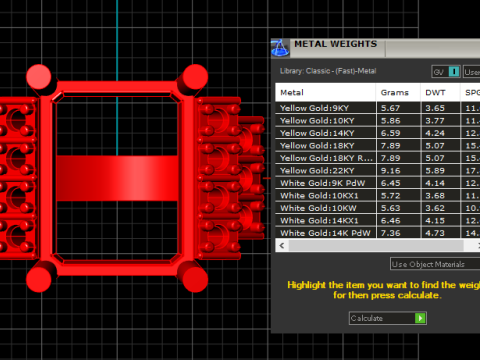This screenshot has width=480, height=360.
Task: Click the bottom-right round prong of model
Action: 195,279
